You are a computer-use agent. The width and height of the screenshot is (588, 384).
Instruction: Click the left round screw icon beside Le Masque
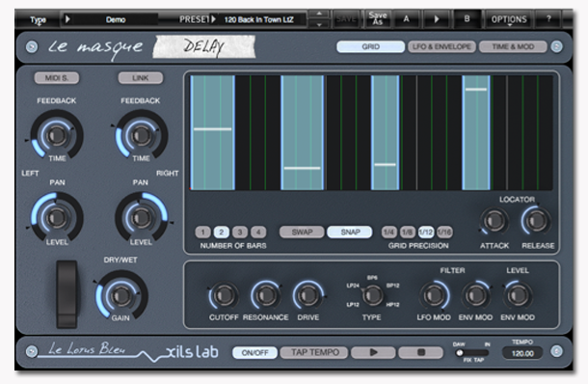pyautogui.click(x=32, y=47)
